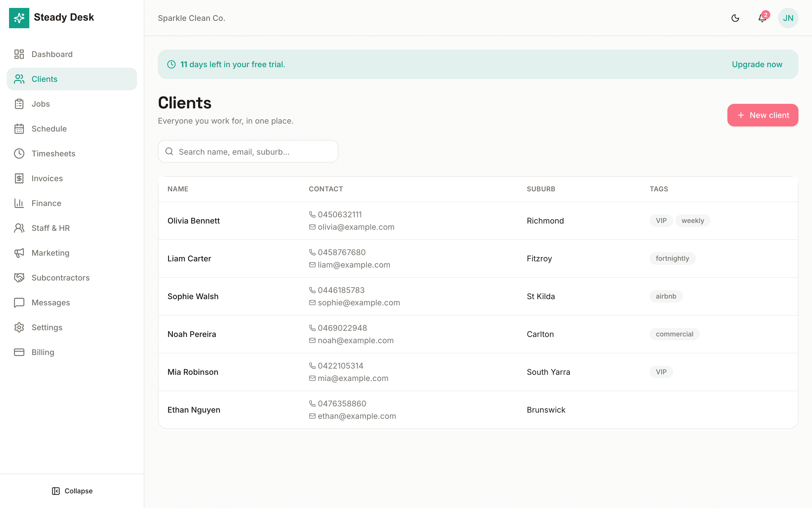Go to Dashboard in sidebar

(72, 54)
